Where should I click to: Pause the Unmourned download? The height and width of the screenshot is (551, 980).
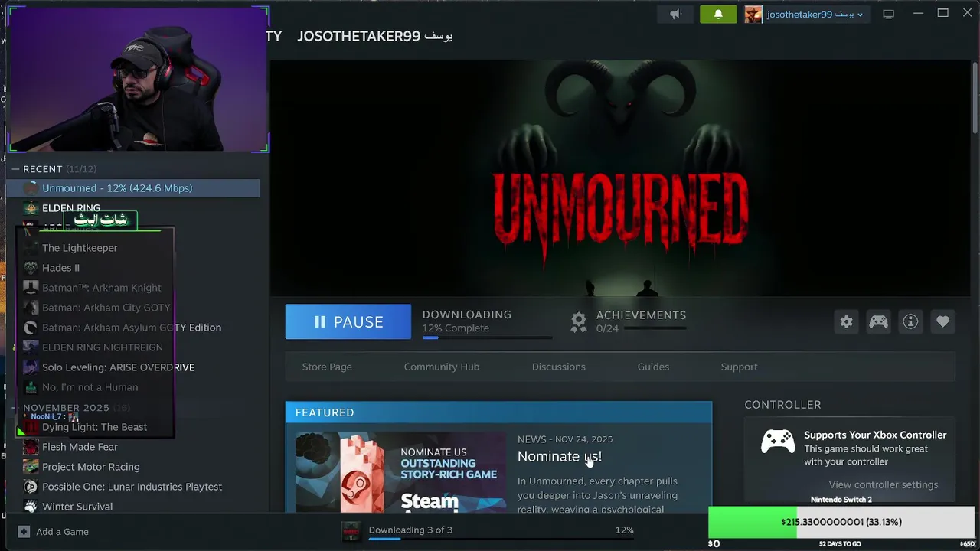348,321
